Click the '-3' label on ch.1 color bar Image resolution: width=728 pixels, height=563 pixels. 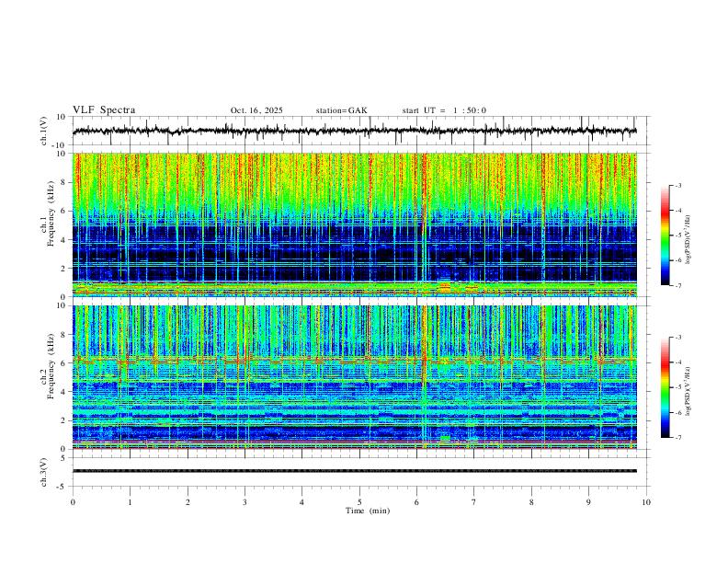click(x=678, y=185)
